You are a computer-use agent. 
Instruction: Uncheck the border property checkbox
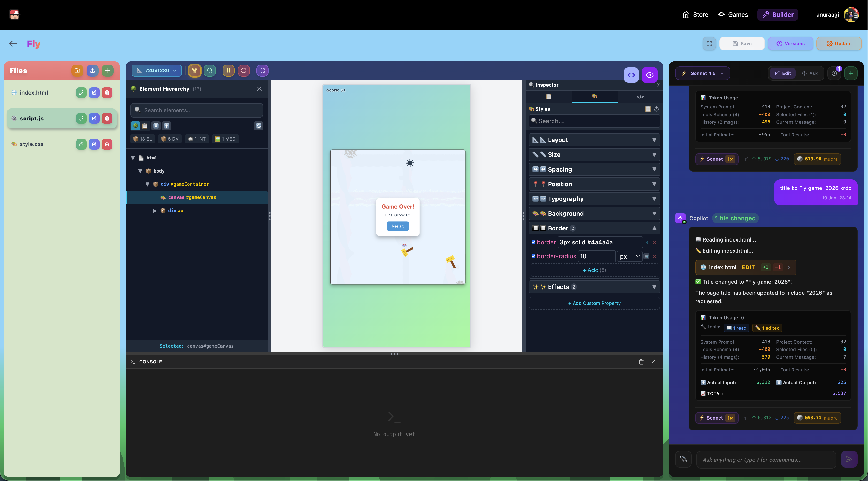pyautogui.click(x=534, y=242)
